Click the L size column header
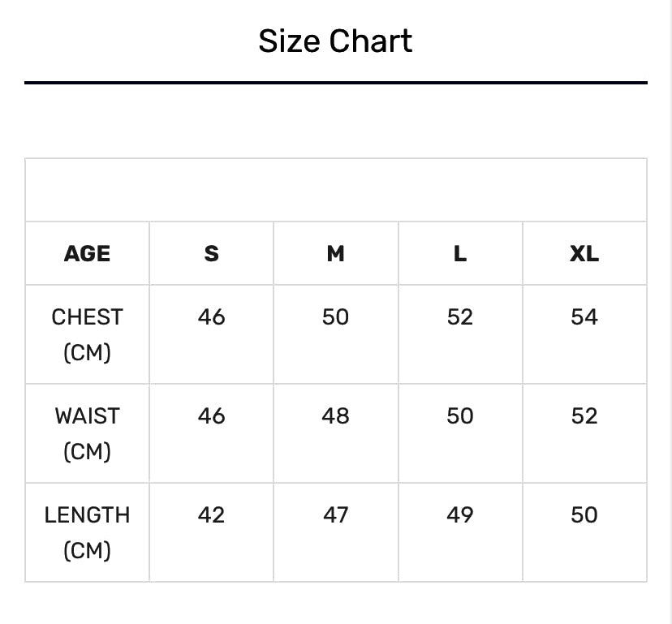This screenshot has height=624, width=672. (x=459, y=254)
